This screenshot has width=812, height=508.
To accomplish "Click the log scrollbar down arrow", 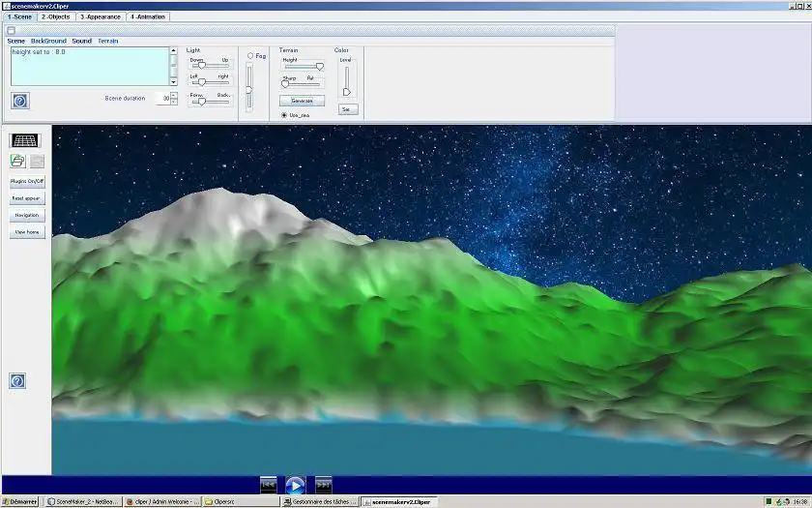I will tap(173, 82).
